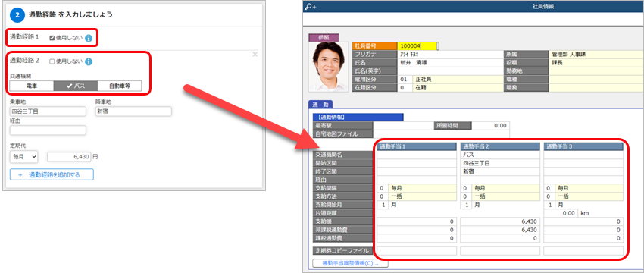The width and height of the screenshot is (644, 273).
Task: Check 使用しない for 通勤経路2
Action: click(52, 61)
